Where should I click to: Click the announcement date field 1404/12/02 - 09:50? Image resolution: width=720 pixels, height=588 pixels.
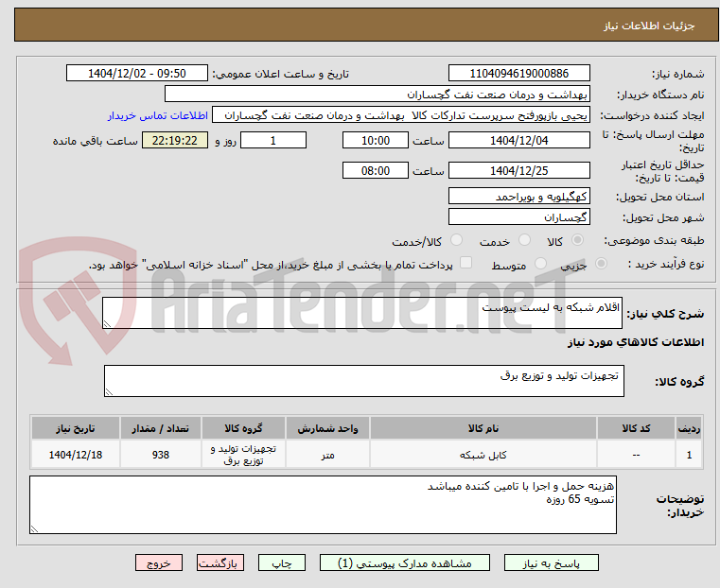[137, 74]
